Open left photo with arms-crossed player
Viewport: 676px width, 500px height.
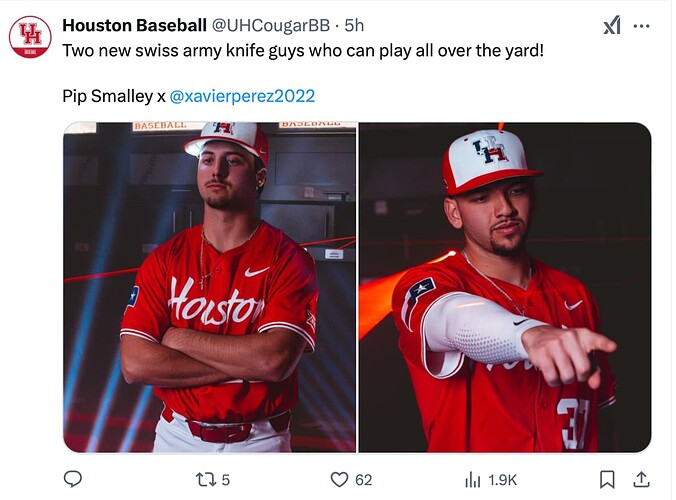[210, 287]
